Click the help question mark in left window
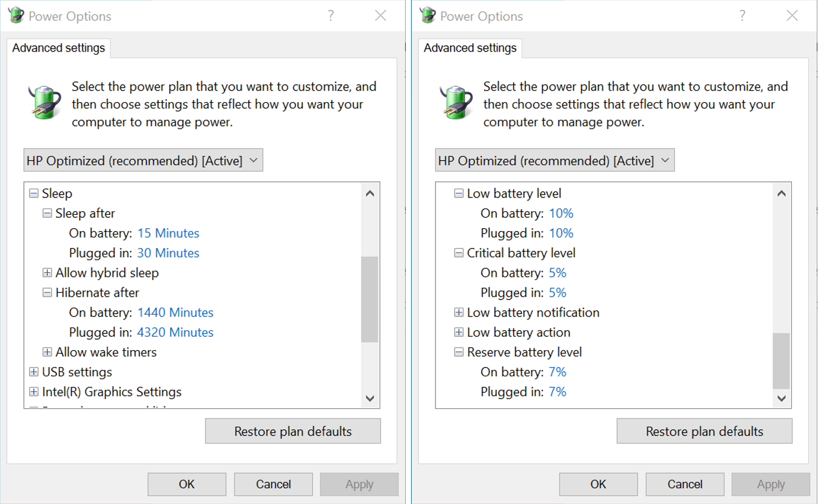The height and width of the screenshot is (504, 818). pos(331,16)
